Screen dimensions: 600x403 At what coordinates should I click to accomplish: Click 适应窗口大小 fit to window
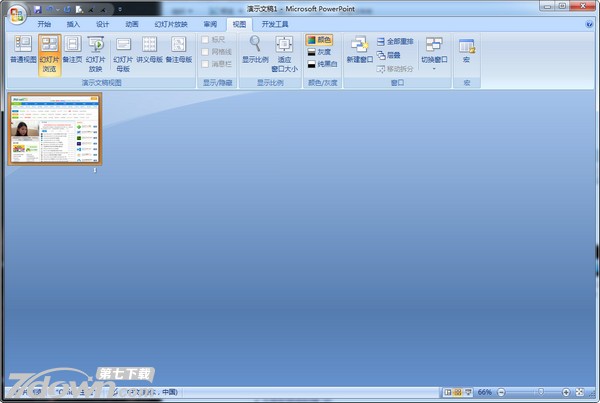tap(284, 54)
